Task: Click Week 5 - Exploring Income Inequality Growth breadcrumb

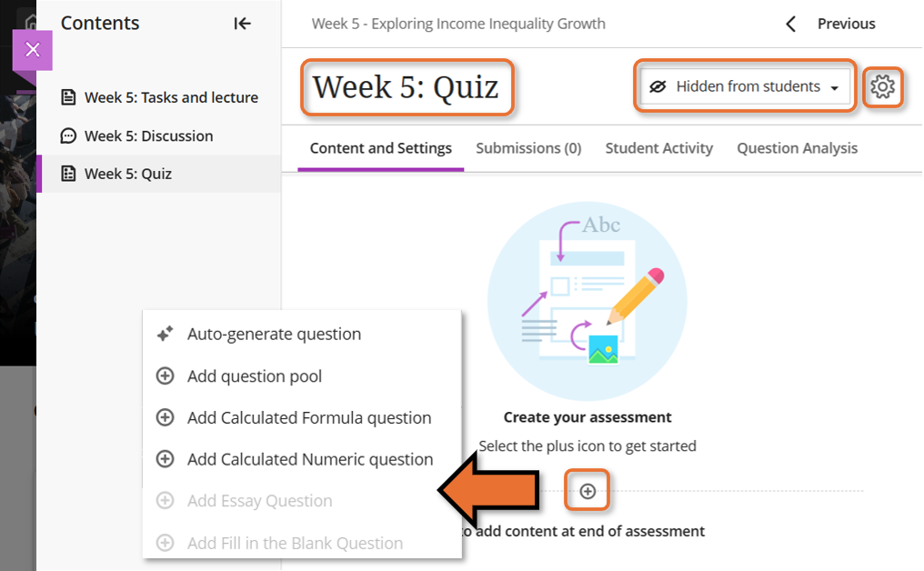Action: [458, 24]
